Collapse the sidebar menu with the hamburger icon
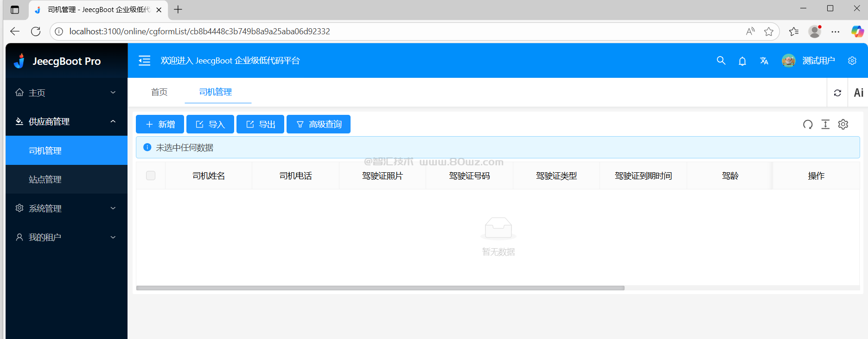The width and height of the screenshot is (868, 339). 145,61
